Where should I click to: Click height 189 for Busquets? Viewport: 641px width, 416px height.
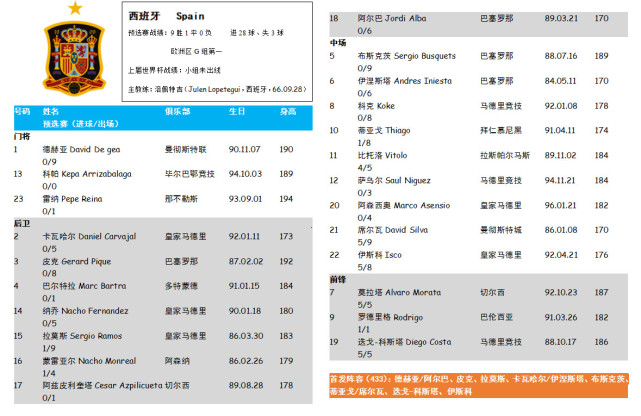(601, 56)
